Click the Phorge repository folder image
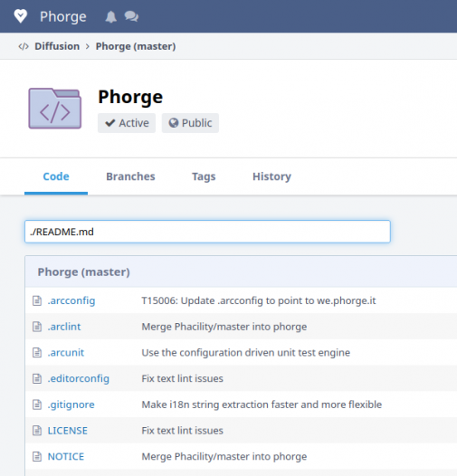Screen dimensions: 457x476 [55, 109]
